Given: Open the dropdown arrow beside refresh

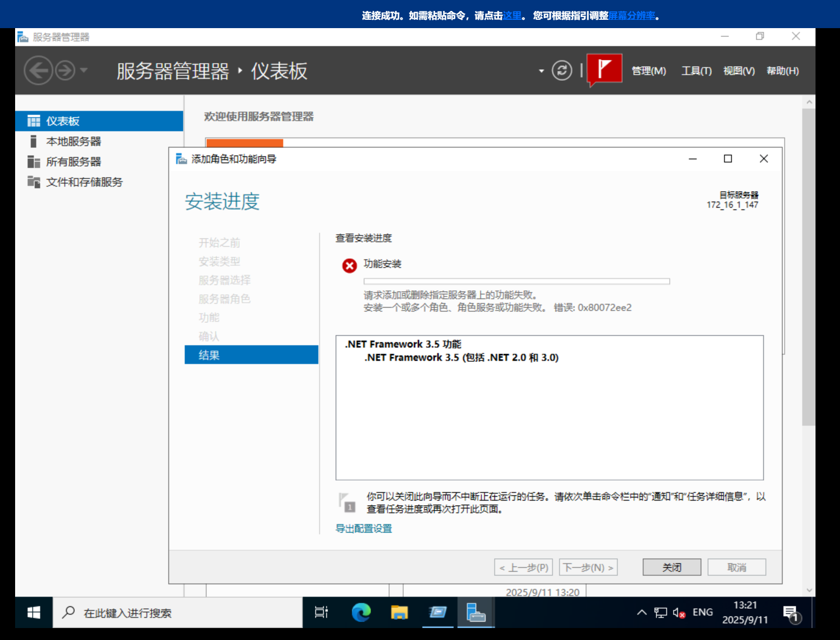Looking at the screenshot, I should (x=541, y=71).
